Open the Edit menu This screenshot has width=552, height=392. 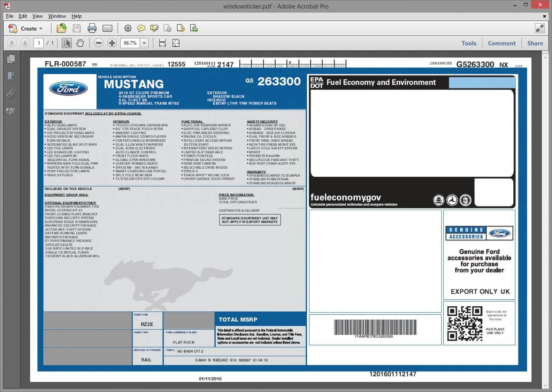click(23, 16)
